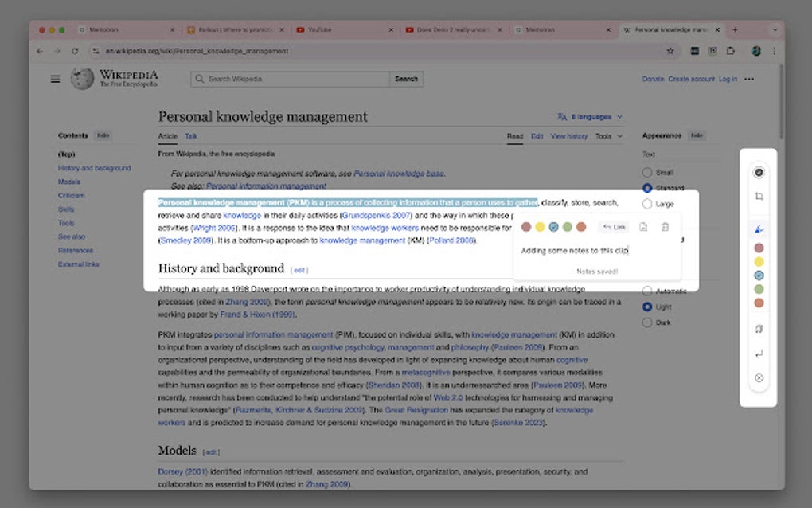The height and width of the screenshot is (508, 812).
Task: Click the Link button in the notes popup
Action: tap(615, 227)
